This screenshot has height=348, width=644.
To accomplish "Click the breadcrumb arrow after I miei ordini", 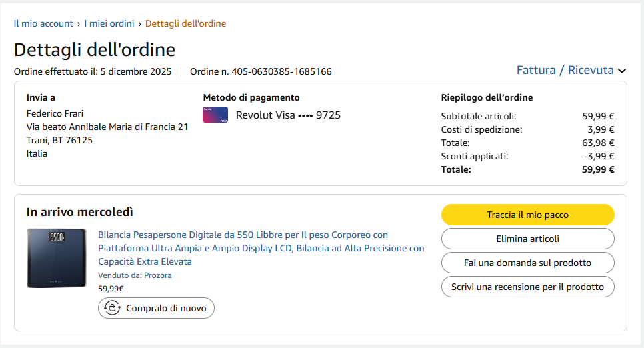I will pos(140,24).
